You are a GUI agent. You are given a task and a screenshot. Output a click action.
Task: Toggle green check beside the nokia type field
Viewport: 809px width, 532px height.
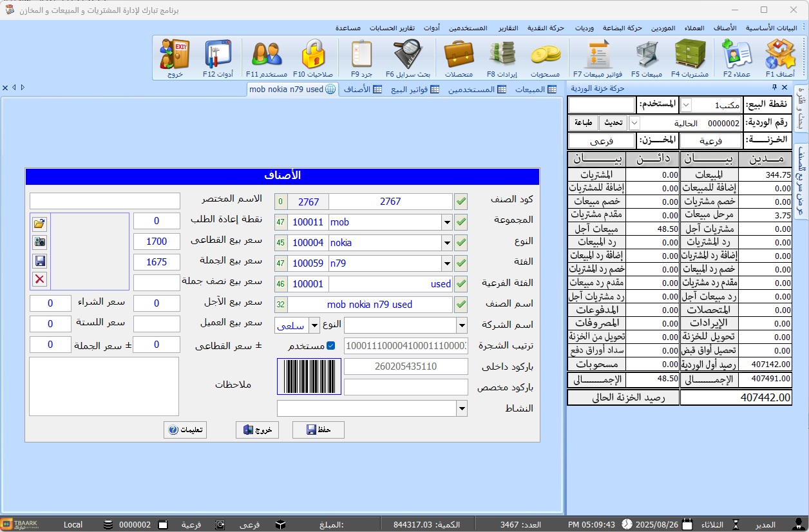point(461,243)
